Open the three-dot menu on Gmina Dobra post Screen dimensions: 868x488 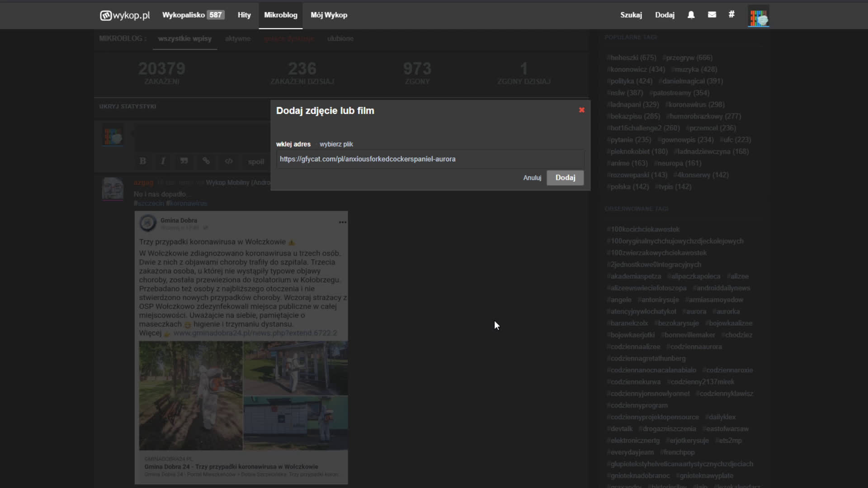click(343, 222)
